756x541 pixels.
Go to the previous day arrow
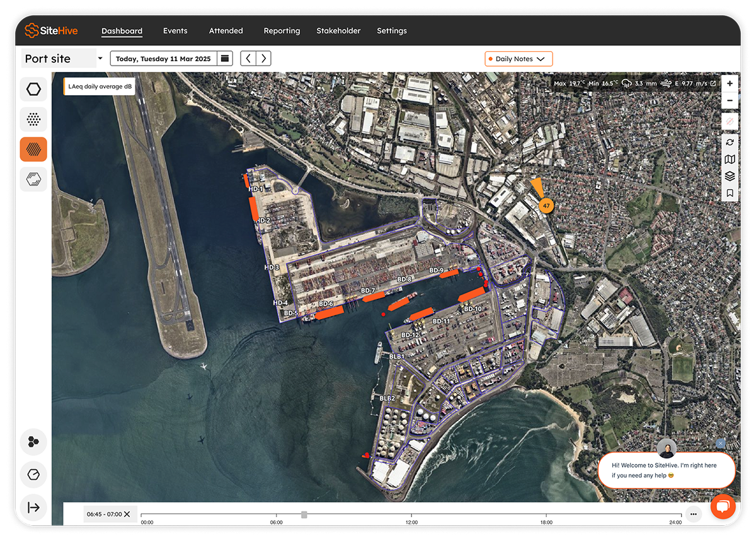(x=249, y=59)
